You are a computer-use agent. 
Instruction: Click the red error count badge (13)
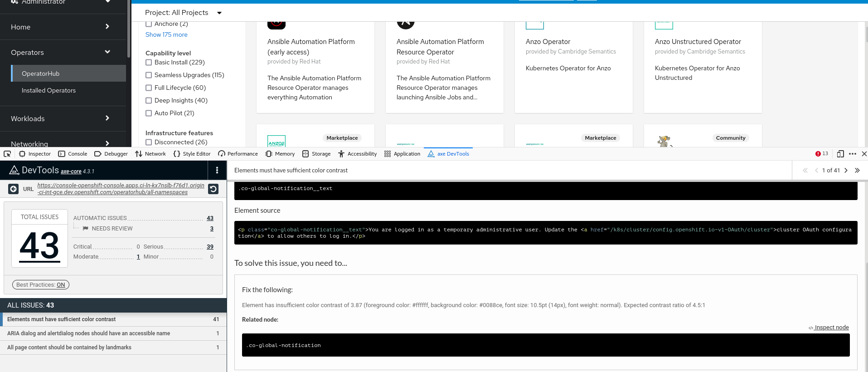click(822, 154)
